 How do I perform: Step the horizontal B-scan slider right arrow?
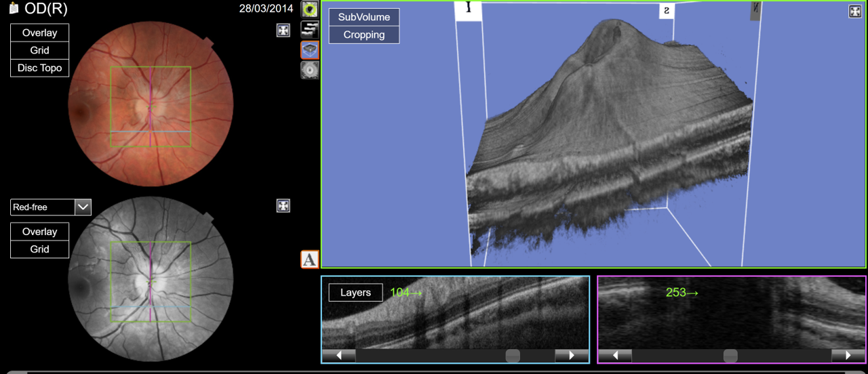click(571, 356)
